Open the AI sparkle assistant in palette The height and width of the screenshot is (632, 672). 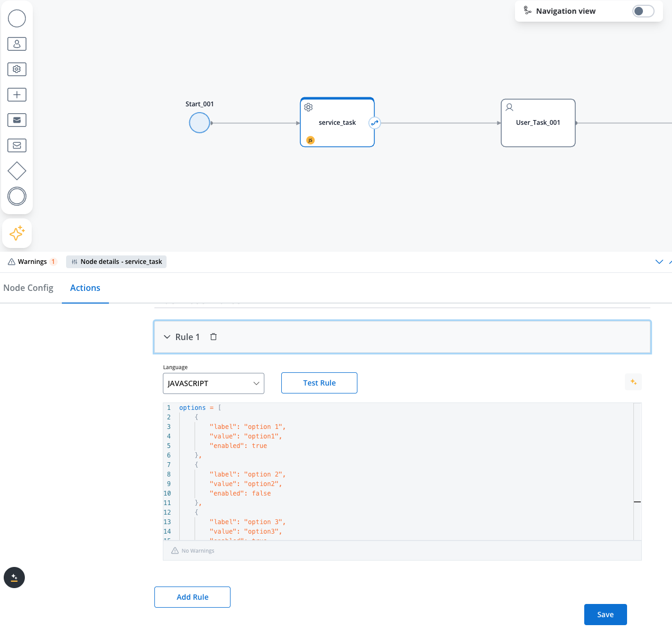pyautogui.click(x=17, y=233)
